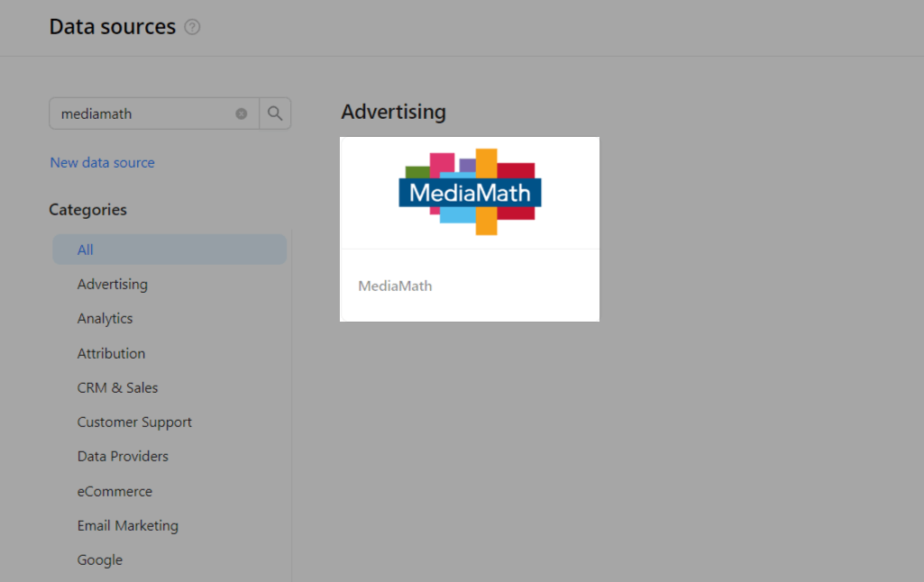
Task: Select the All category
Action: point(169,250)
